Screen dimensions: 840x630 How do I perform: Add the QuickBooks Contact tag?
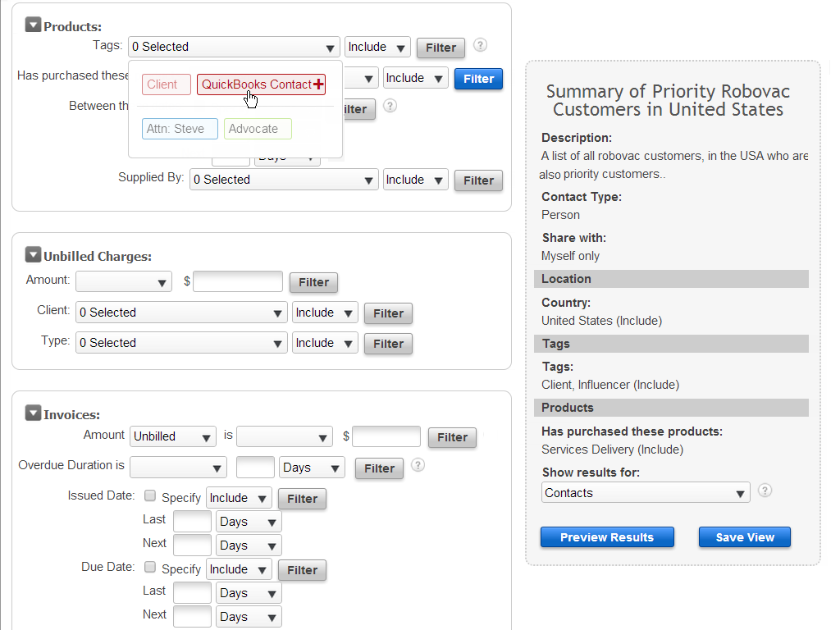pyautogui.click(x=261, y=84)
